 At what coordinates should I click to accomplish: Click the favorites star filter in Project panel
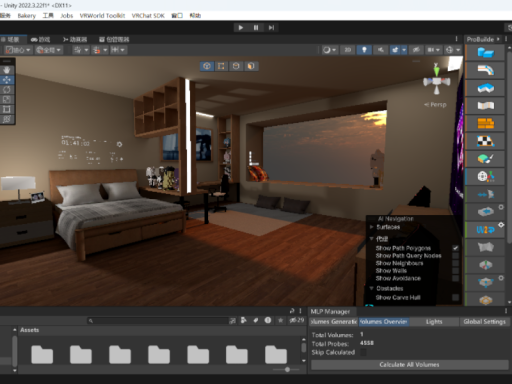[x=280, y=320]
